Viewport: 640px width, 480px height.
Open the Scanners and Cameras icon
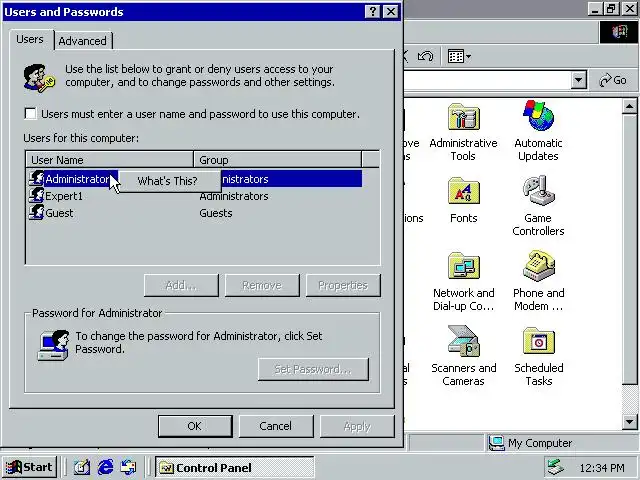[464, 340]
